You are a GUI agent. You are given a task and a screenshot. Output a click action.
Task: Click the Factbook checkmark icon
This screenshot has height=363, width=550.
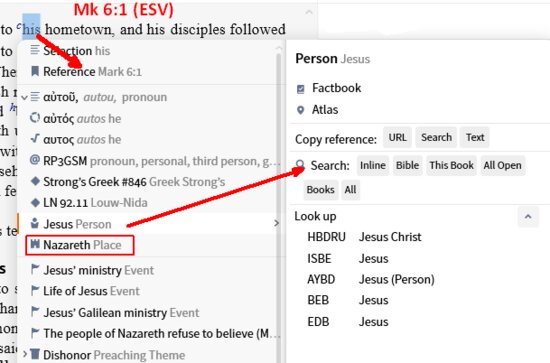click(x=301, y=89)
